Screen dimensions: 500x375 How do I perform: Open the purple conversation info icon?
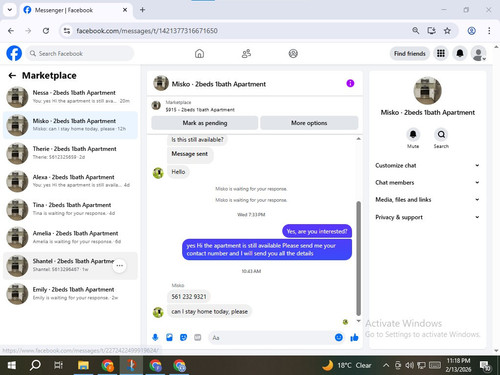[350, 83]
